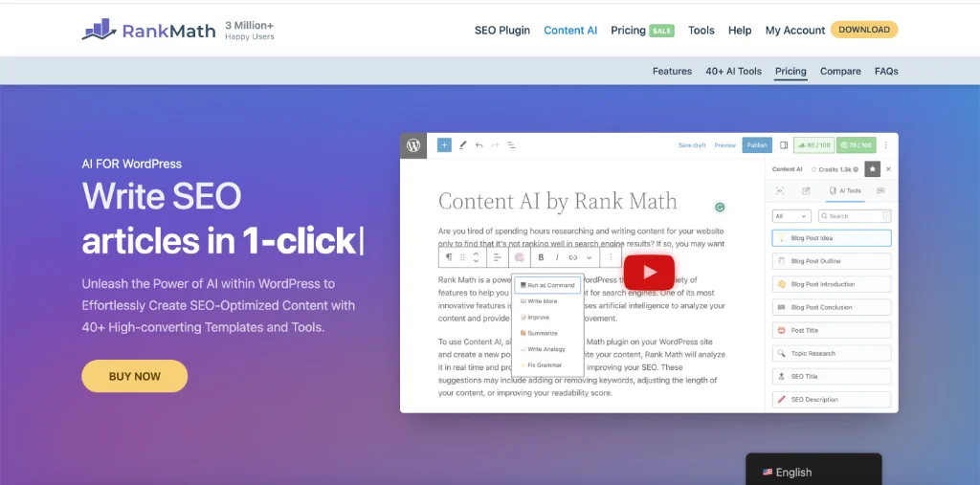Close the Content AI sidebar

pos(889,168)
